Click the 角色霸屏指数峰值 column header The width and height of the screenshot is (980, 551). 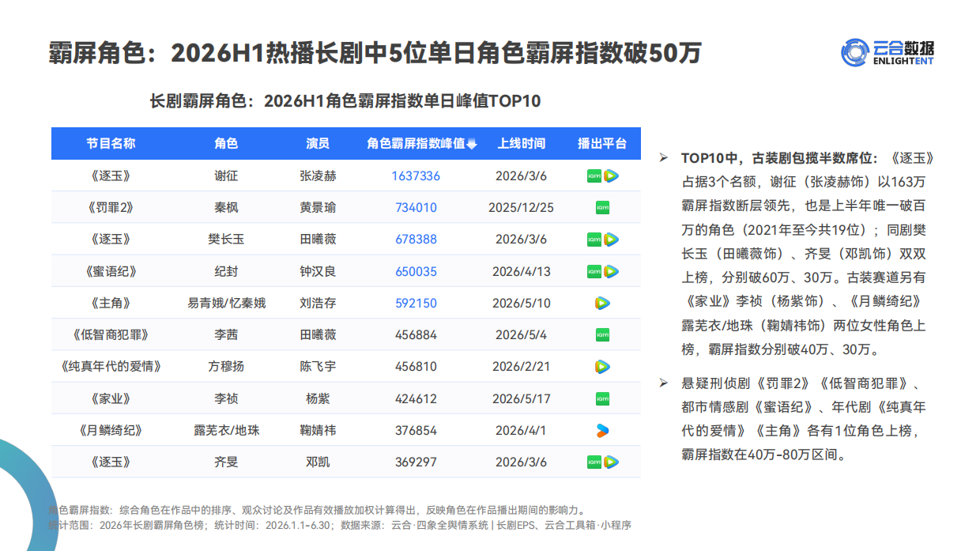coord(416,144)
